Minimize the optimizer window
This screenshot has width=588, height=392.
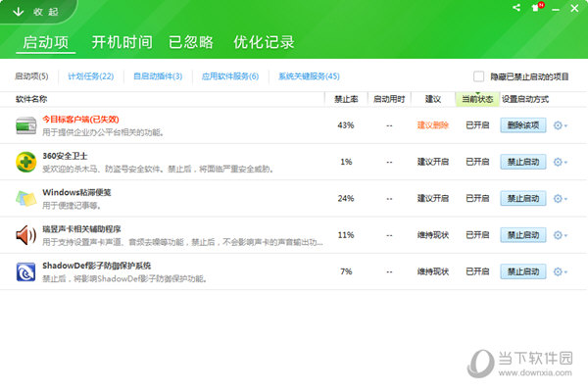point(556,8)
